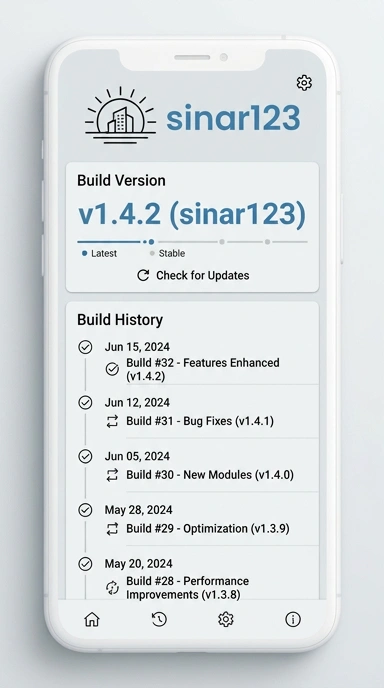Click the timeline checkmark for May 28, 2024

click(x=85, y=510)
